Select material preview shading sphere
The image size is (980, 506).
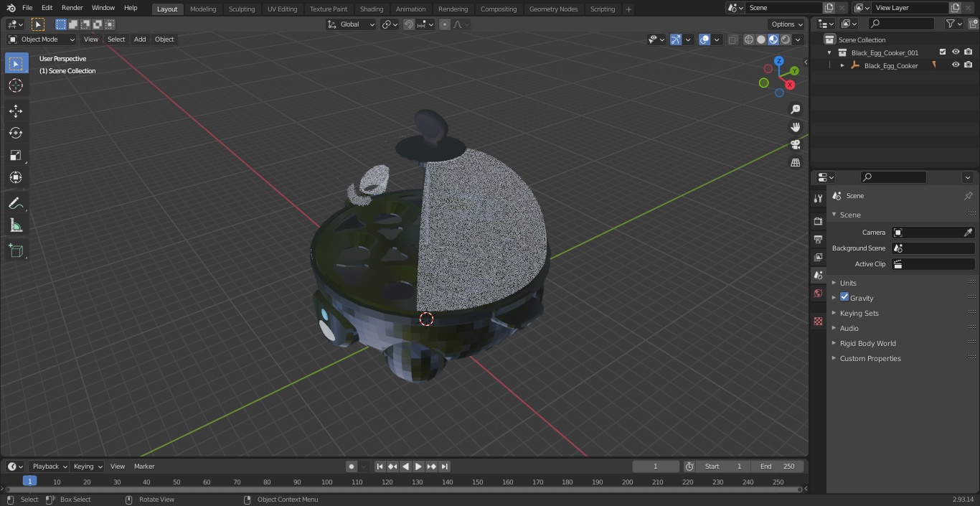tap(773, 39)
